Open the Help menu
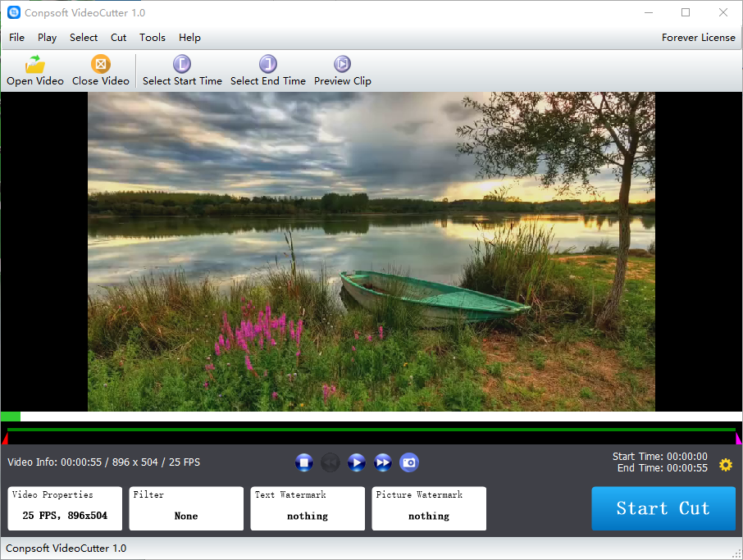Screen dimensions: 743x560 coord(189,38)
